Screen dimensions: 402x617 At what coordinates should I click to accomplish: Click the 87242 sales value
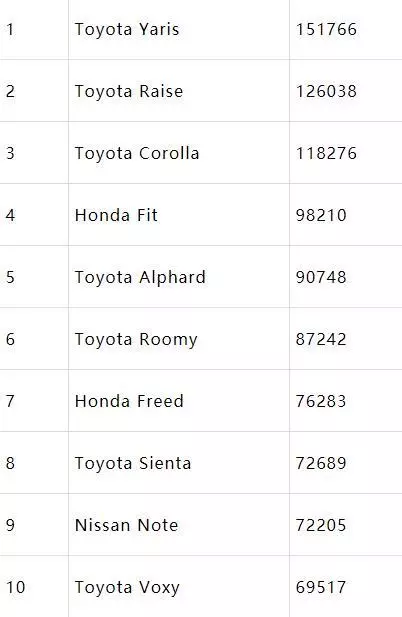(x=321, y=339)
